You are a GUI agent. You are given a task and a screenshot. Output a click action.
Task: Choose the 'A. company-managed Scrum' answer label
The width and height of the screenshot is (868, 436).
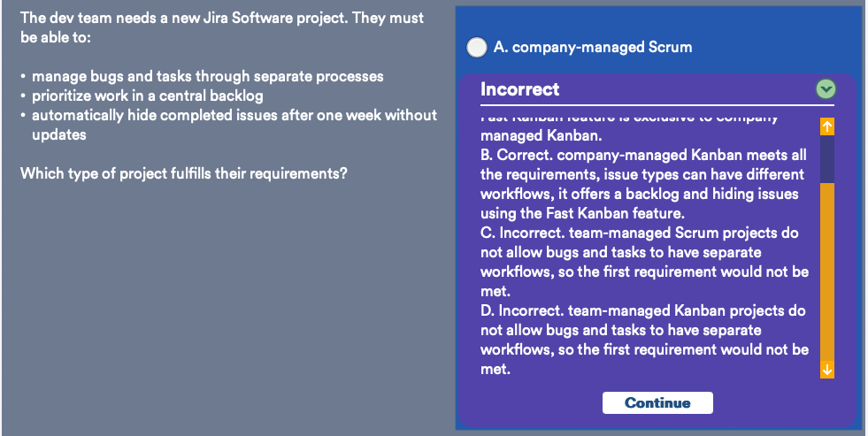[592, 48]
